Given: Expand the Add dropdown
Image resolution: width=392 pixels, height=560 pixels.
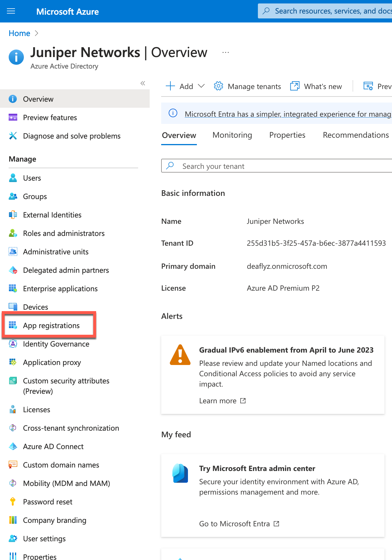Looking at the screenshot, I should [201, 86].
